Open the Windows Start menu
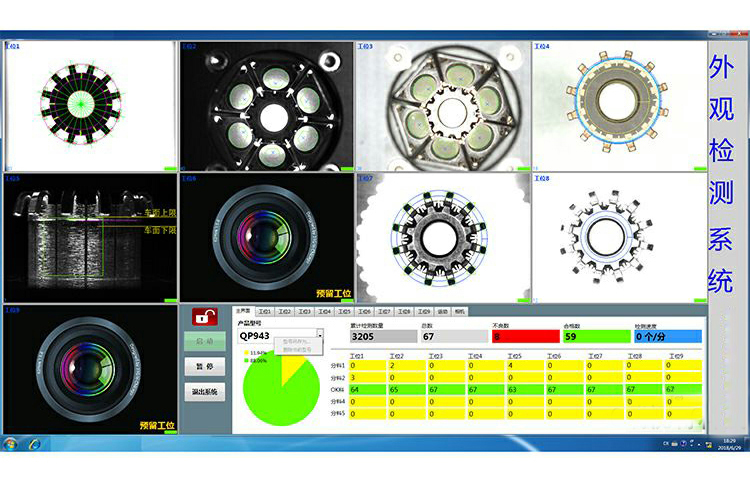This screenshot has width=750, height=485. point(10,443)
